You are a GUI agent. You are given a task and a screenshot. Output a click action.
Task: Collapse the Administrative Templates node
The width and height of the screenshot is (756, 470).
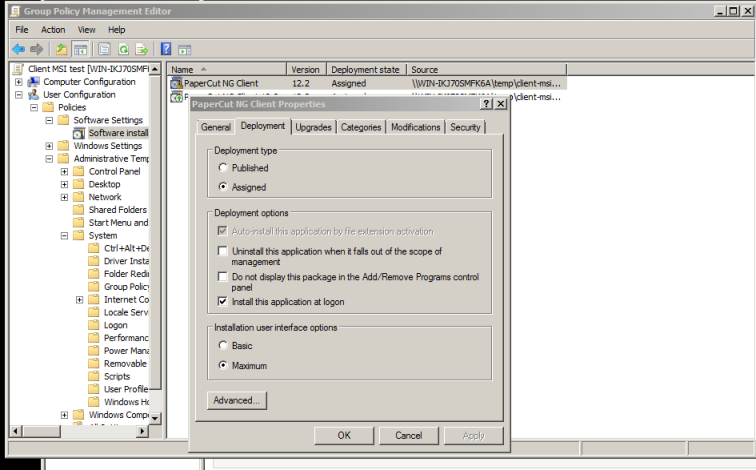point(49,159)
